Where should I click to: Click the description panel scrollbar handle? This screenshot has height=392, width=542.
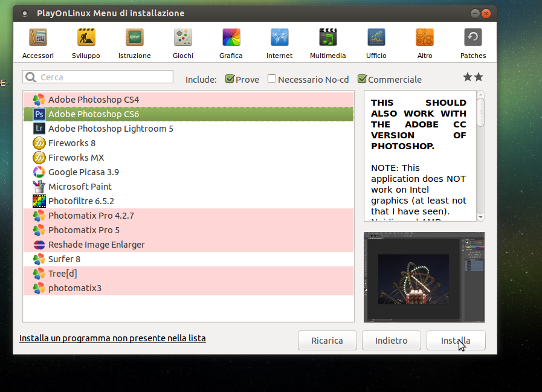(x=480, y=112)
